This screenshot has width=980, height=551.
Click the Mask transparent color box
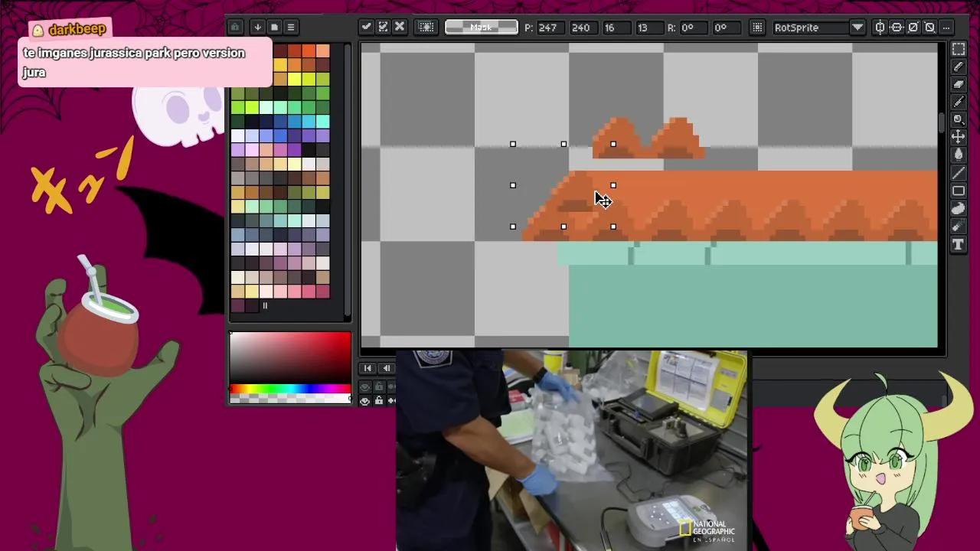click(x=481, y=28)
